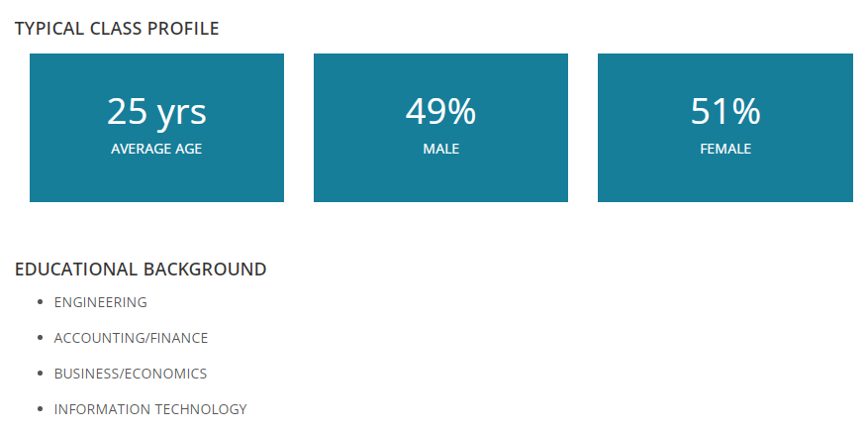Click the Average Age label
Screen dimensions: 868x434
[x=156, y=149]
